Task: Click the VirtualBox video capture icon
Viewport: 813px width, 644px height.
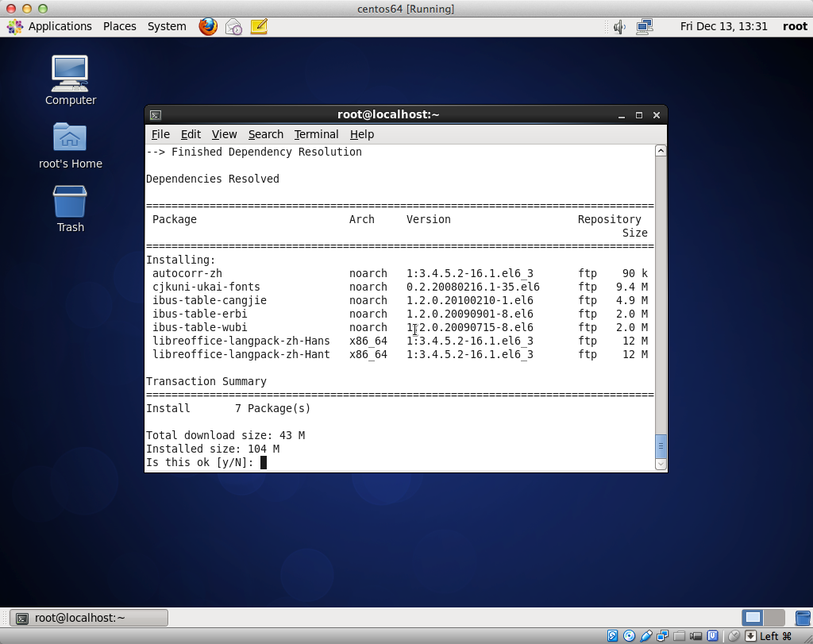Action: (695, 636)
